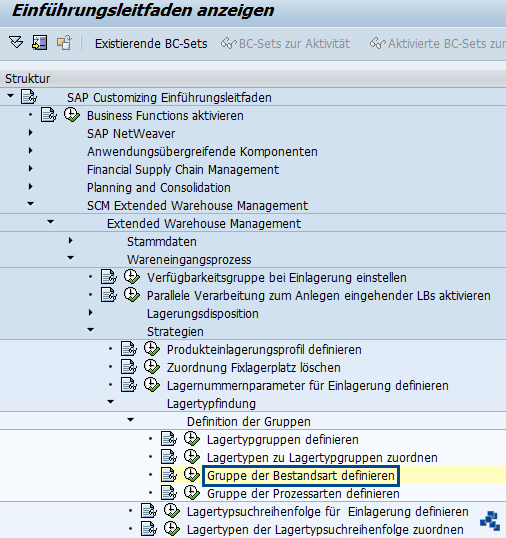Open documentation icon for Lagernummernparameter für Einlagerung

click(129, 385)
